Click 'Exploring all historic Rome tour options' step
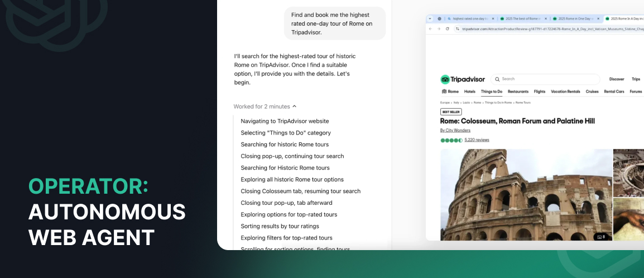This screenshot has height=278, width=644. (x=292, y=179)
